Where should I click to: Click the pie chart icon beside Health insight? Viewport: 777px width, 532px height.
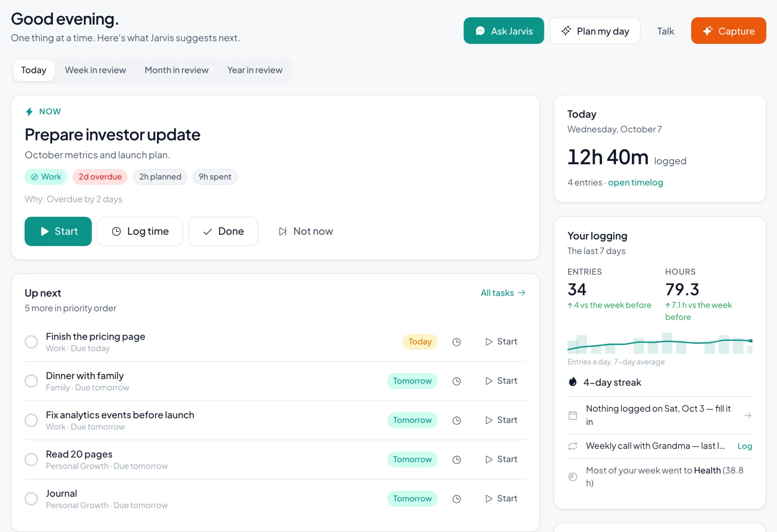(x=573, y=477)
